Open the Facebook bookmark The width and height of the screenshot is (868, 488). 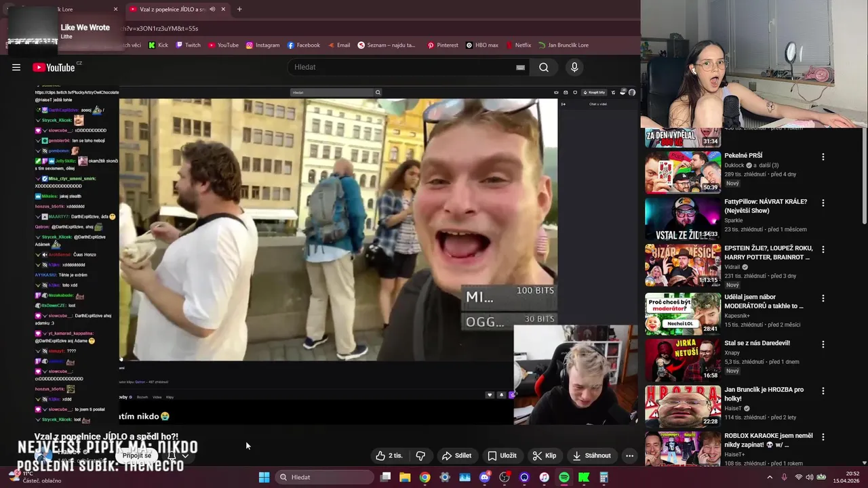click(x=303, y=45)
